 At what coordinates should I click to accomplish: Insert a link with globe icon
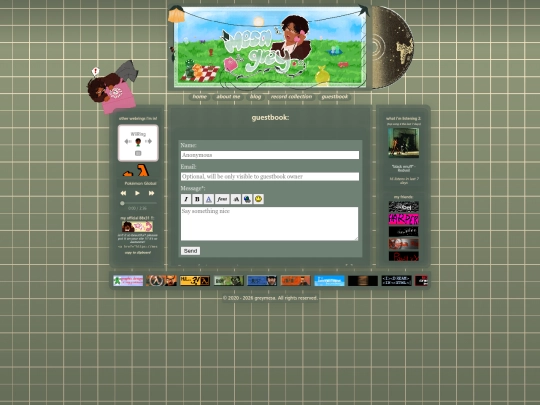coord(247,199)
